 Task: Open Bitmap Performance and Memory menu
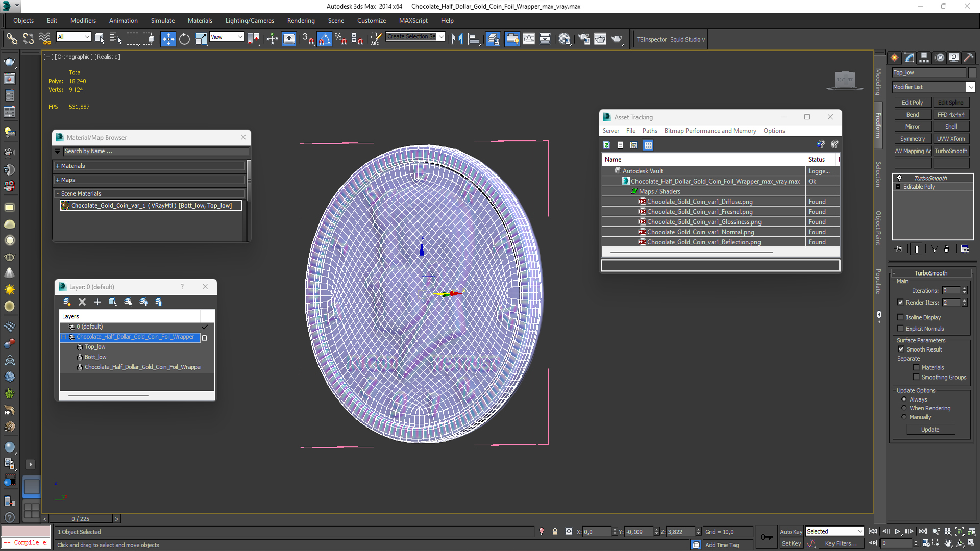[710, 131]
